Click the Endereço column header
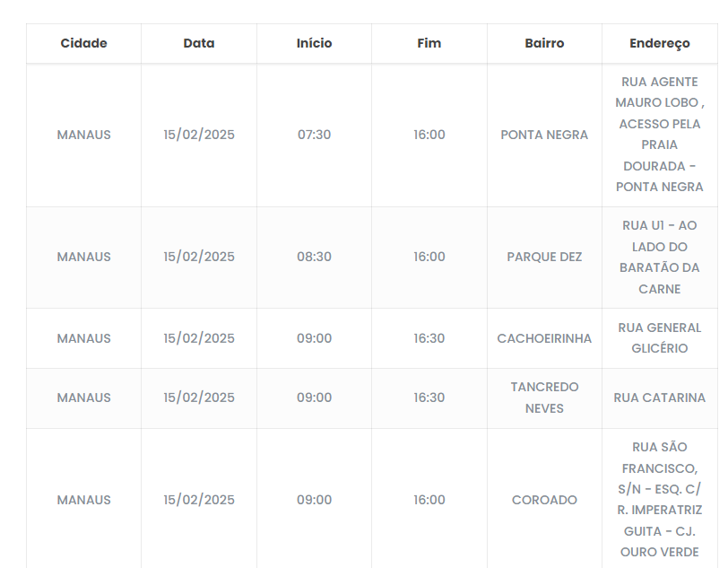 (660, 43)
